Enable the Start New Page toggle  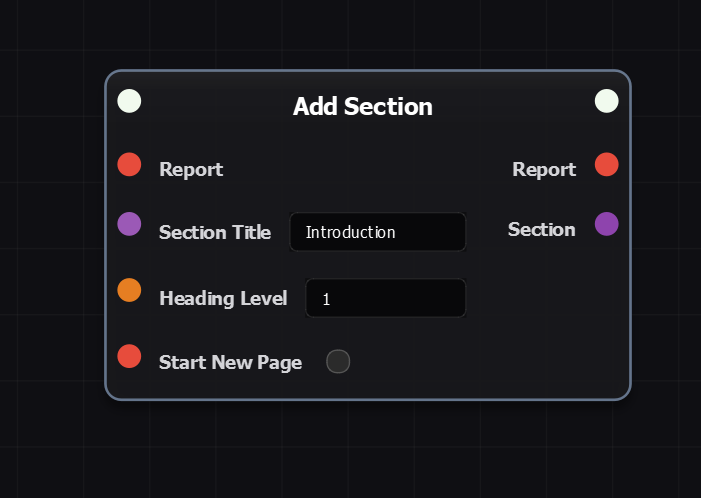pos(338,361)
